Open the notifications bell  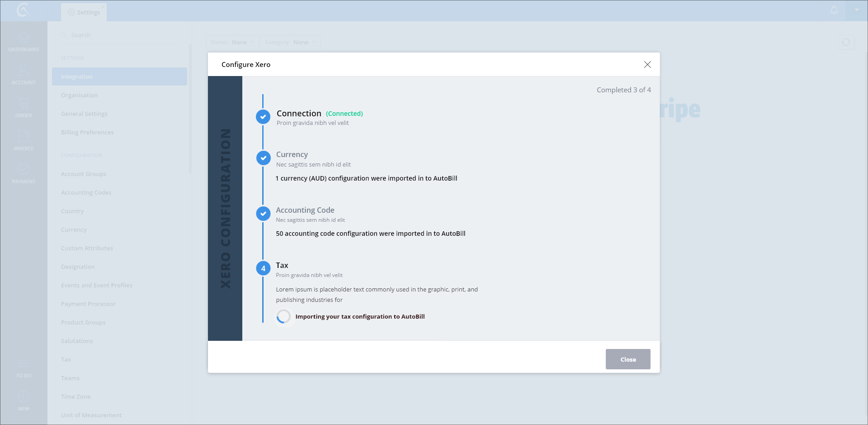(834, 10)
